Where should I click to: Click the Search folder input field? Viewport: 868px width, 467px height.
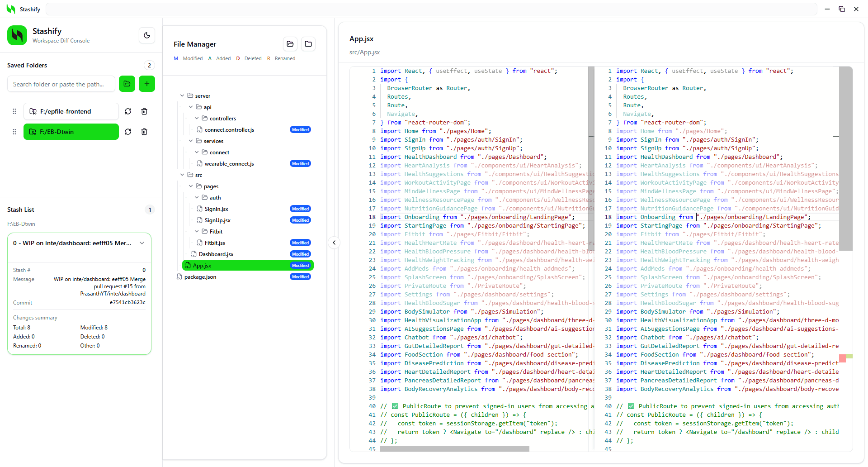(x=61, y=84)
